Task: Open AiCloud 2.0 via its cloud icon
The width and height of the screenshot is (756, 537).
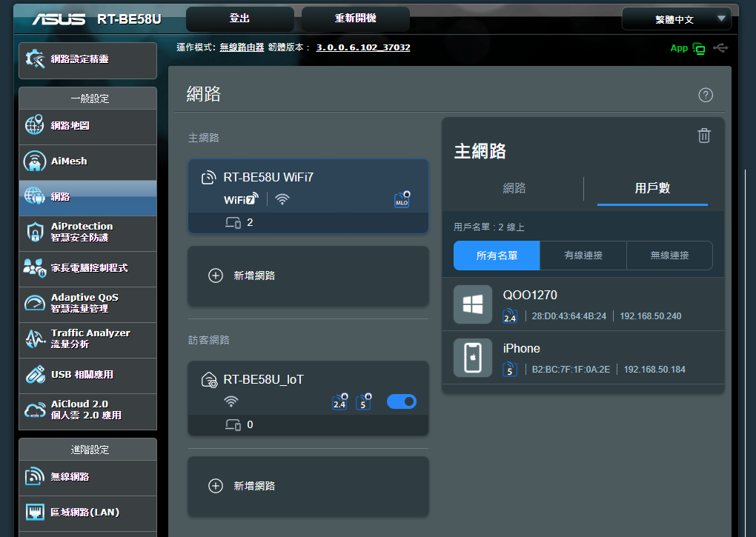Action: (35, 410)
